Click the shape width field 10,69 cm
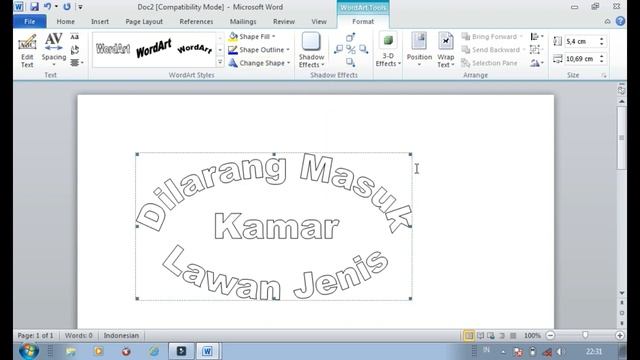 [x=581, y=59]
